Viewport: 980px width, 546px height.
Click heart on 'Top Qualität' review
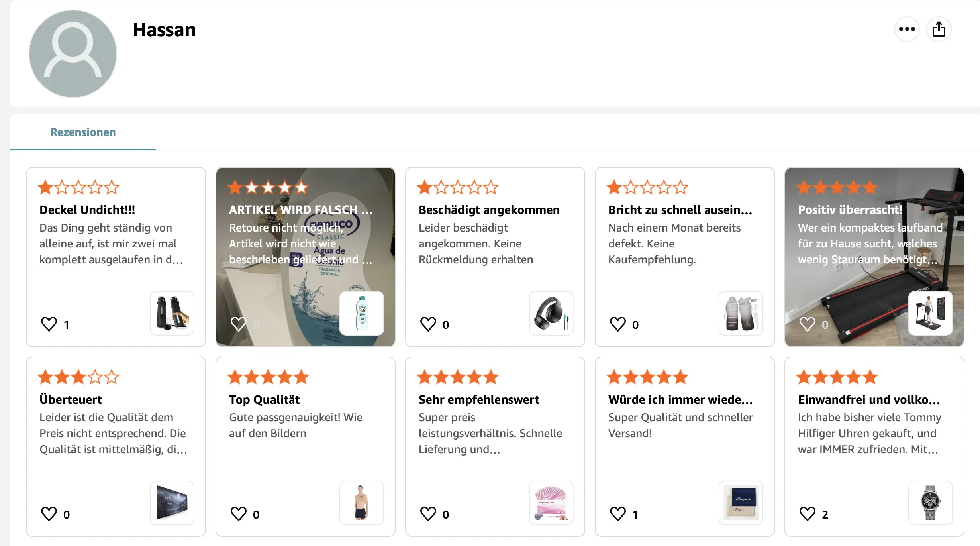(x=239, y=514)
